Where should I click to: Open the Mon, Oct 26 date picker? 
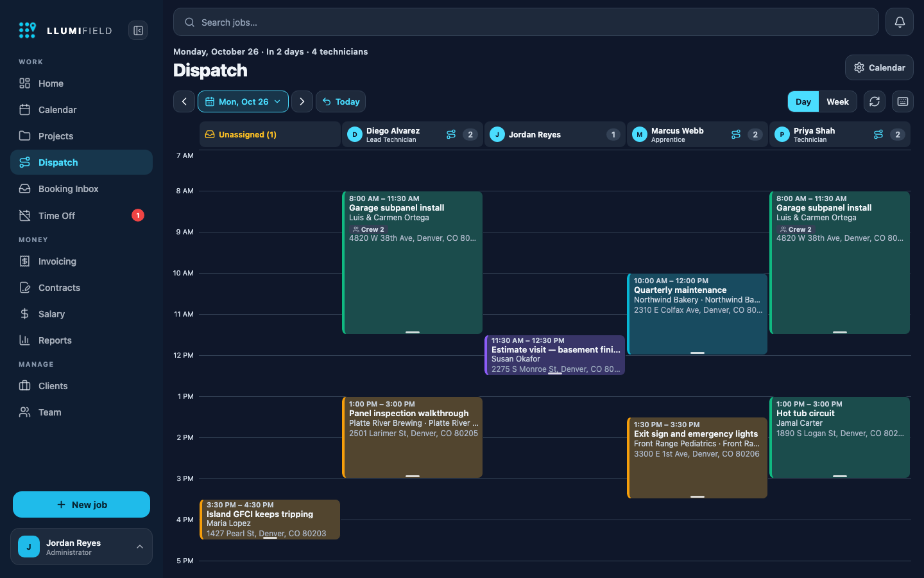point(243,101)
